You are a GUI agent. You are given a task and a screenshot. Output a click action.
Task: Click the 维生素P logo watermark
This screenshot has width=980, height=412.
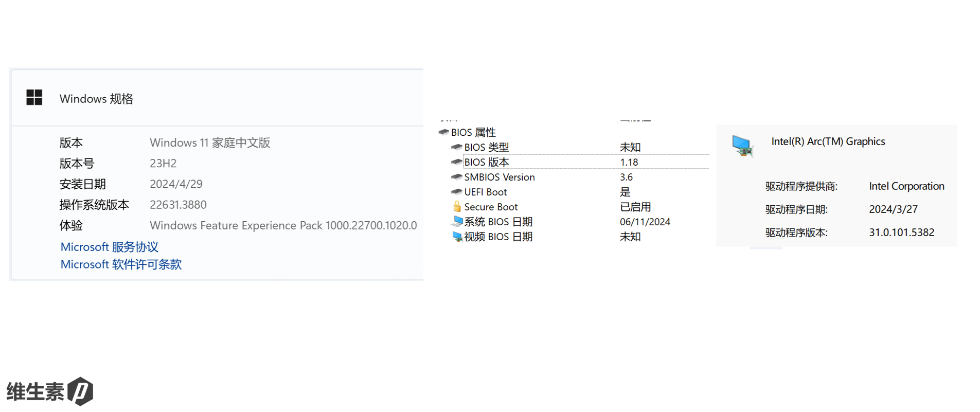point(50,391)
